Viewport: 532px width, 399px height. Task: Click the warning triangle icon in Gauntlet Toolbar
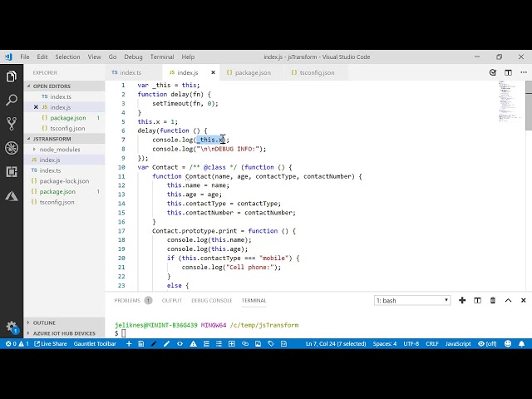(193, 343)
